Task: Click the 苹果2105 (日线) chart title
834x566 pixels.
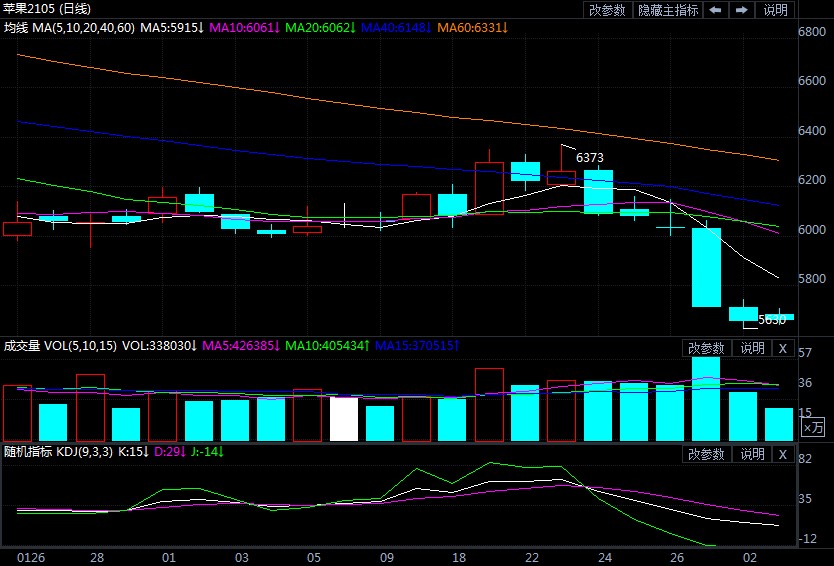Action: tap(46, 9)
